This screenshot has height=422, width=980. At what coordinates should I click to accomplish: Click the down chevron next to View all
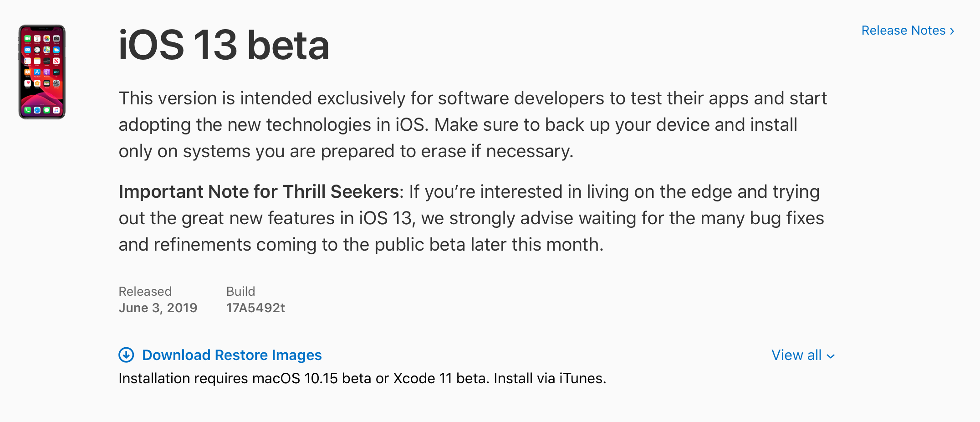tap(831, 356)
